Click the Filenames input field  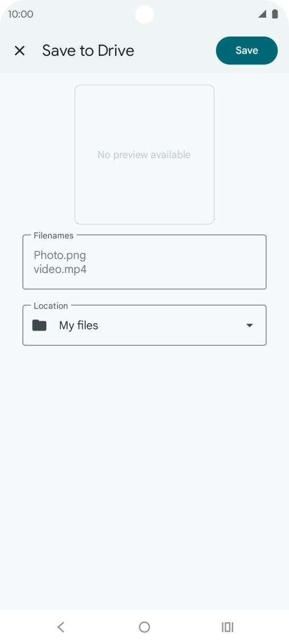point(145,262)
